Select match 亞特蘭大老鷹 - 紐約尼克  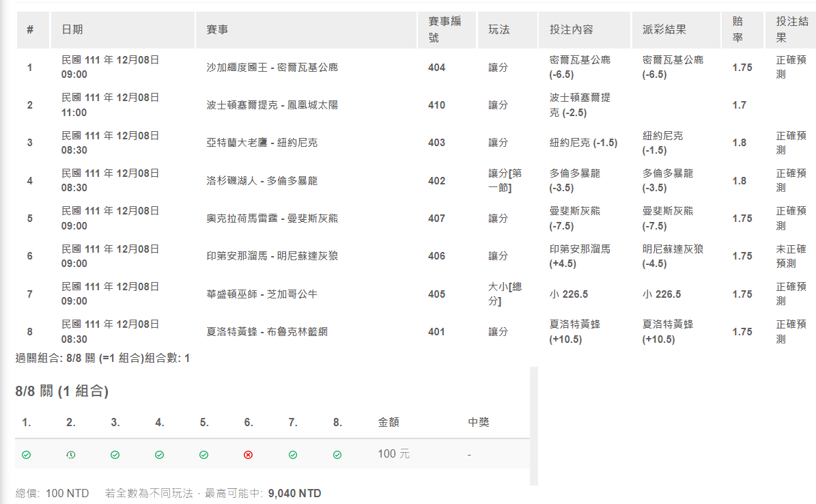click(262, 143)
